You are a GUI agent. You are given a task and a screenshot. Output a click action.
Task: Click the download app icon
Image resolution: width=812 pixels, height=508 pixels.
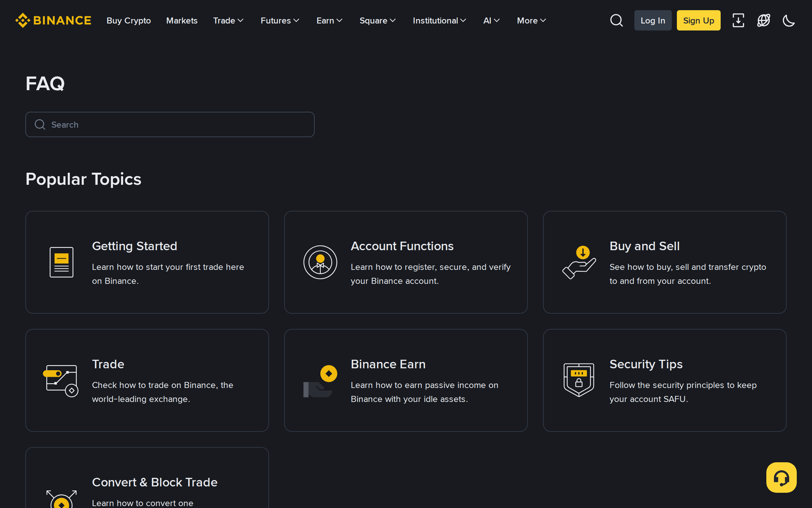pyautogui.click(x=738, y=21)
